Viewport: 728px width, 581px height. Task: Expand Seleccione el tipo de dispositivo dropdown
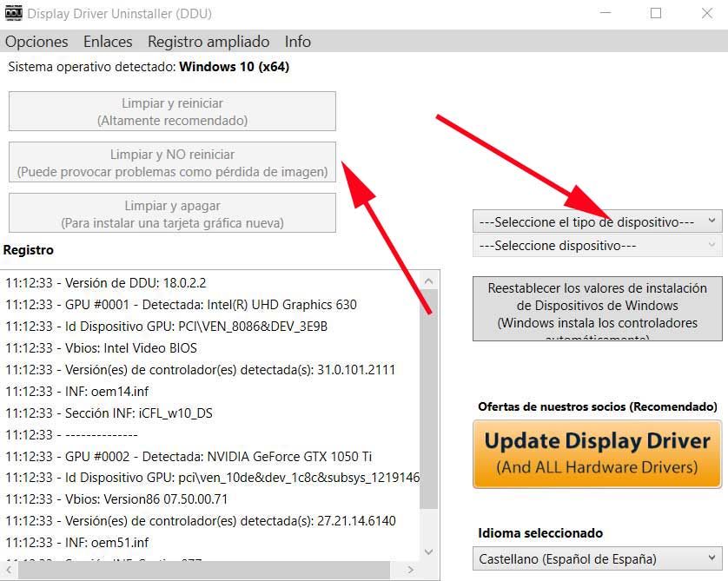coord(598,221)
